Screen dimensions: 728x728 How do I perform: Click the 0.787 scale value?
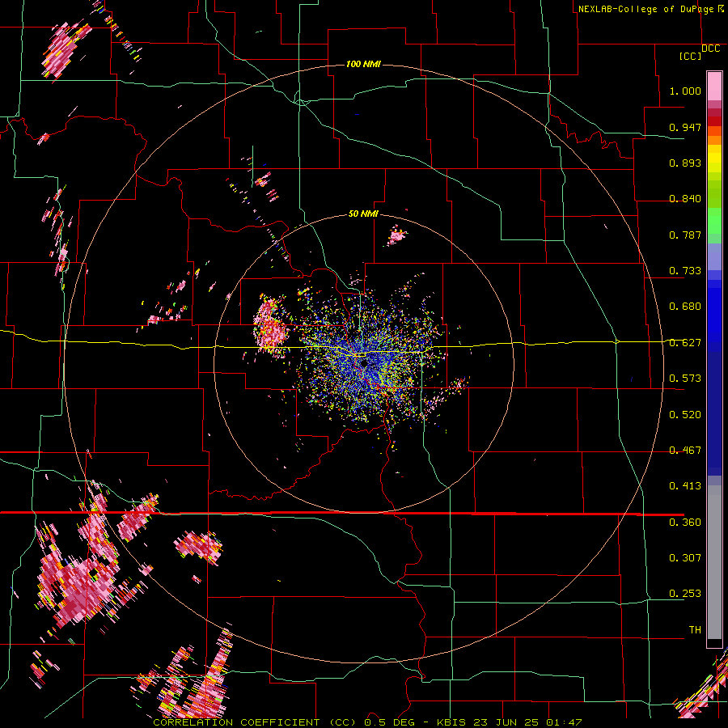tap(685, 235)
